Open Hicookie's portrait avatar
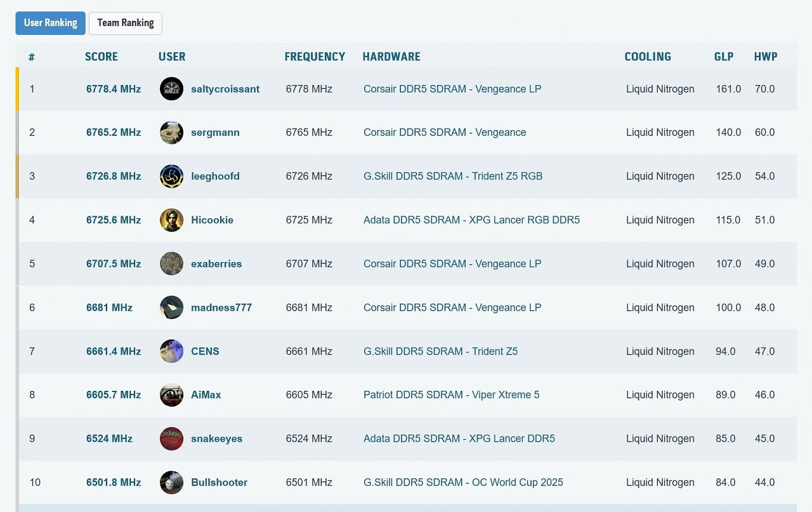 tap(171, 220)
